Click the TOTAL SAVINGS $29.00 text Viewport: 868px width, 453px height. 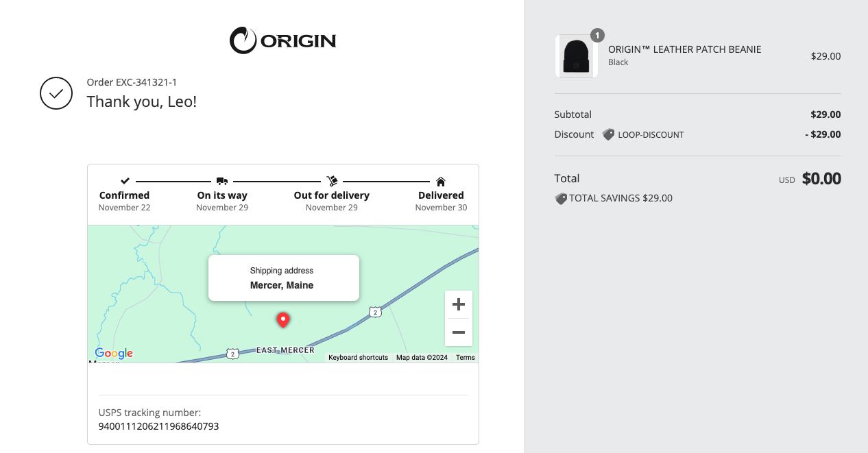(620, 199)
